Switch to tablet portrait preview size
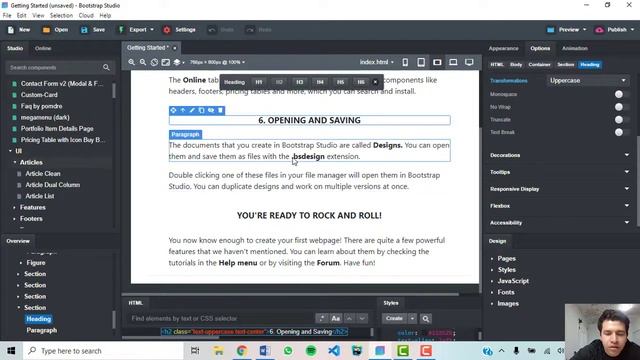640x360 pixels. click(421, 62)
